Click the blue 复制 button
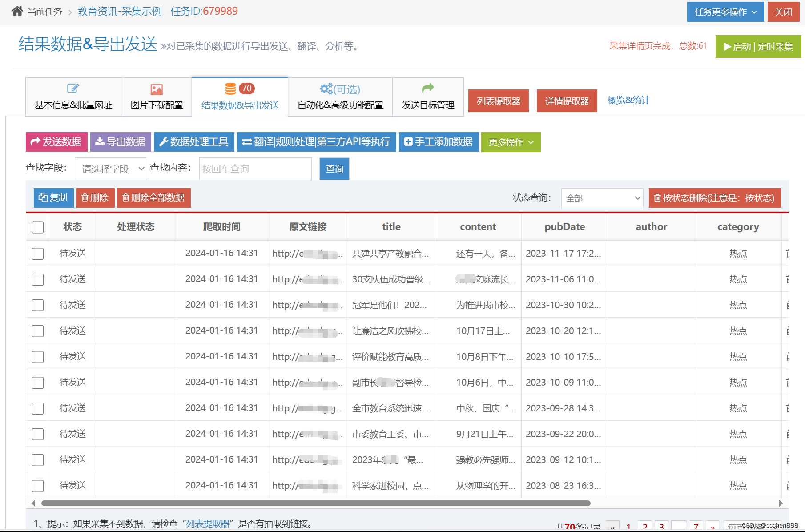The width and height of the screenshot is (805, 532). (x=54, y=197)
